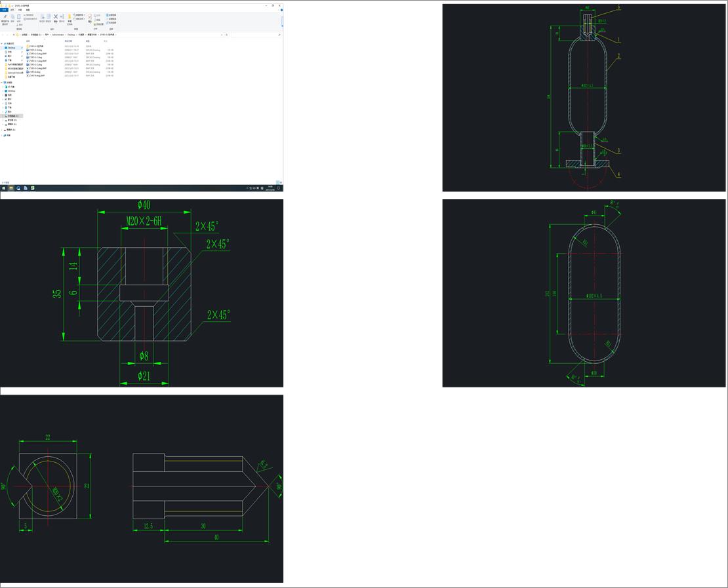Switch to the View ribbon tab

(28, 10)
